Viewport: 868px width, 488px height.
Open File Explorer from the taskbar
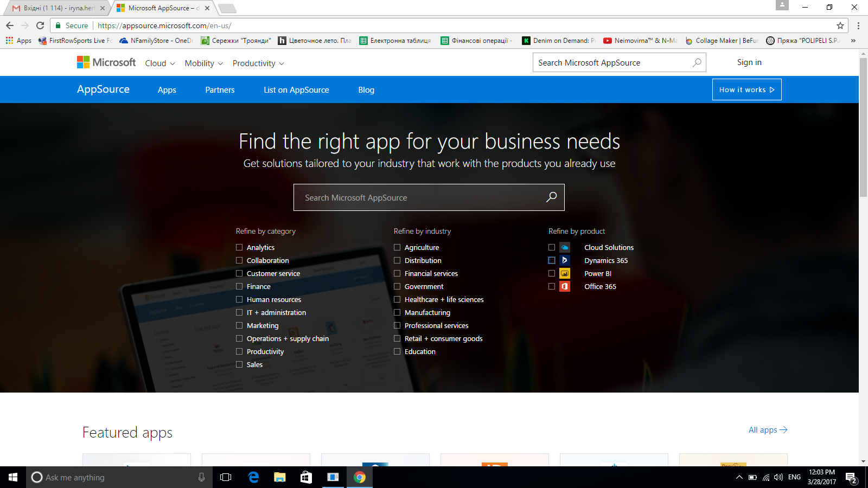pyautogui.click(x=280, y=477)
